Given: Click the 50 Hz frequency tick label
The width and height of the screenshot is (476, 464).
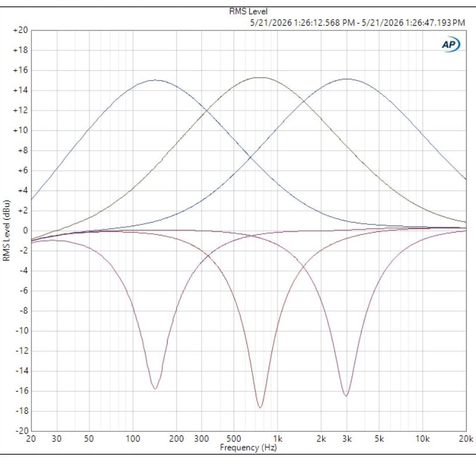Looking at the screenshot, I should [x=89, y=439].
